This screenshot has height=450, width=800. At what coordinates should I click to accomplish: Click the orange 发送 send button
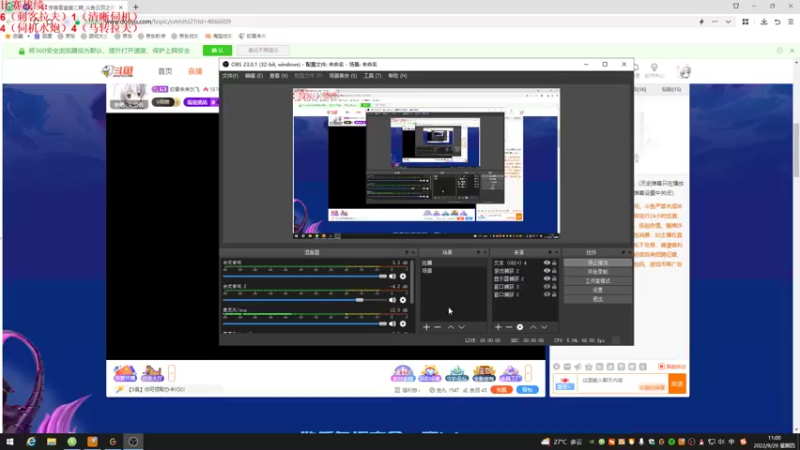click(x=677, y=384)
